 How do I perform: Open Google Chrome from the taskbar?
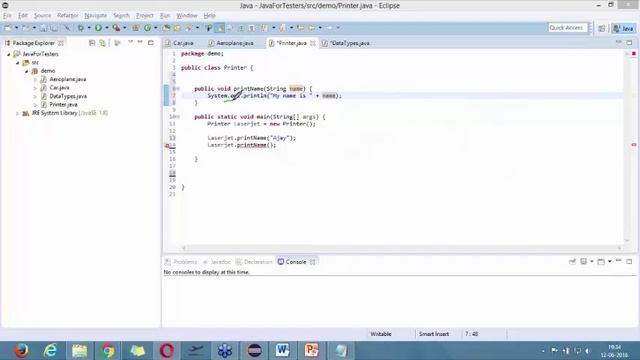[x=108, y=351]
